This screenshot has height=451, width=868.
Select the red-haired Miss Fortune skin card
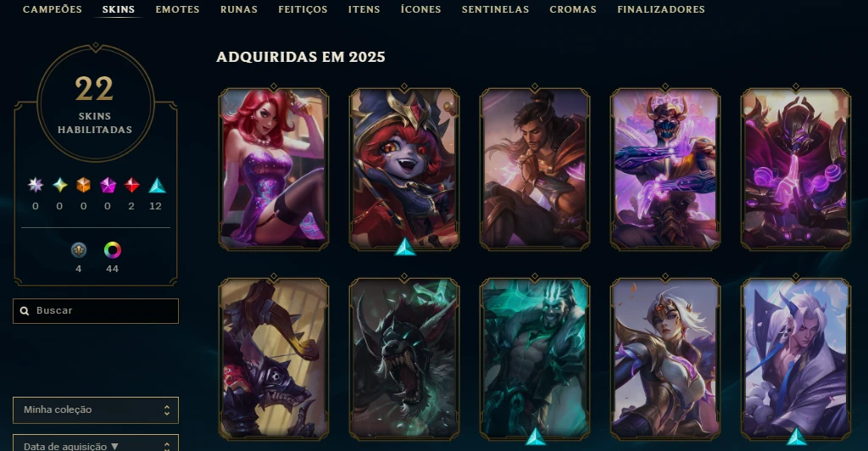coord(274,169)
